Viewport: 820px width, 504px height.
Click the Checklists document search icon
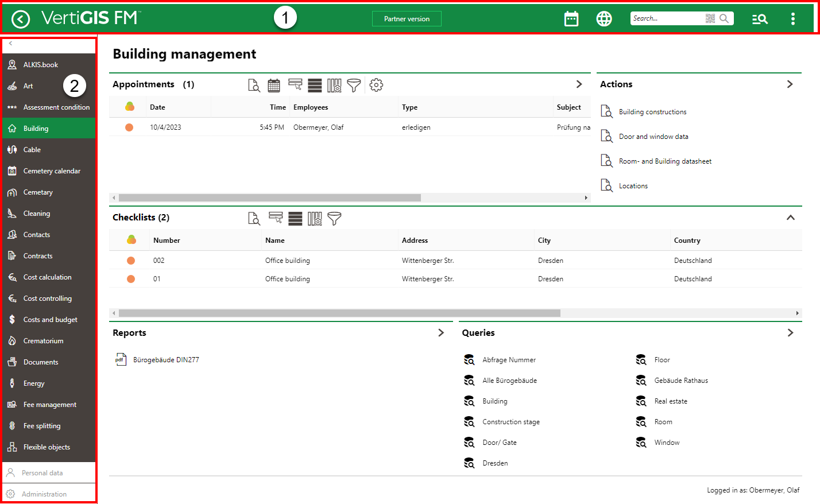coord(254,219)
